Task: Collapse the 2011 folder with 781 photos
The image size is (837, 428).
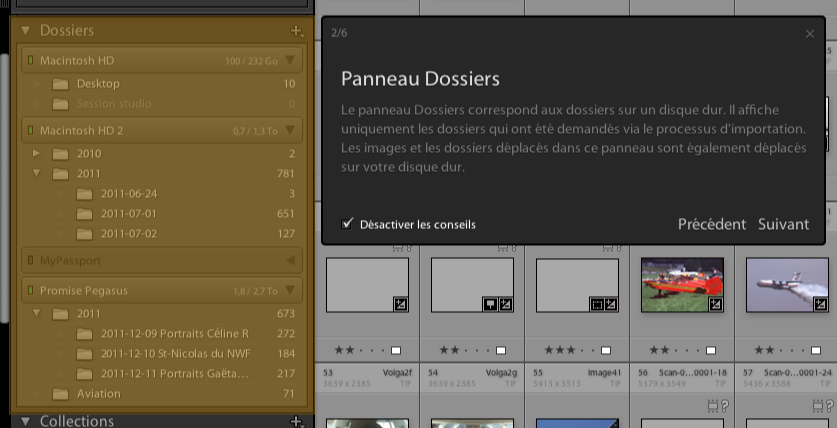Action: pyautogui.click(x=36, y=173)
